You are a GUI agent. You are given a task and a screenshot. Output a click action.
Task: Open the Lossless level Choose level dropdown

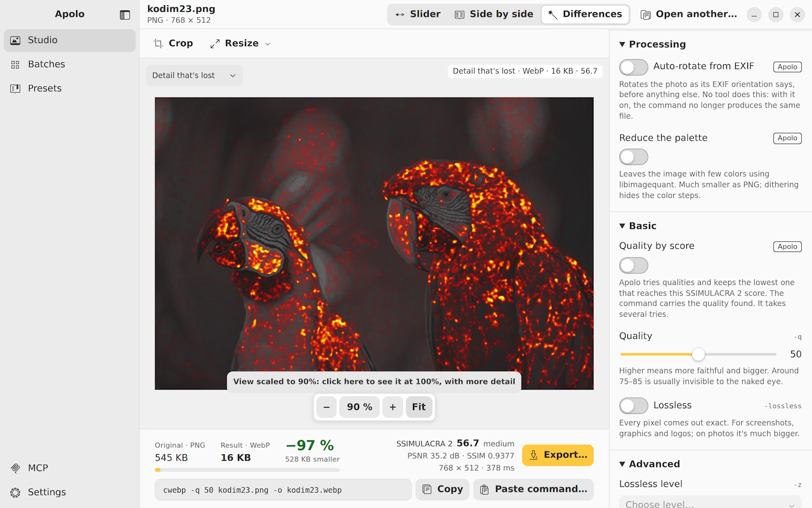(x=710, y=504)
